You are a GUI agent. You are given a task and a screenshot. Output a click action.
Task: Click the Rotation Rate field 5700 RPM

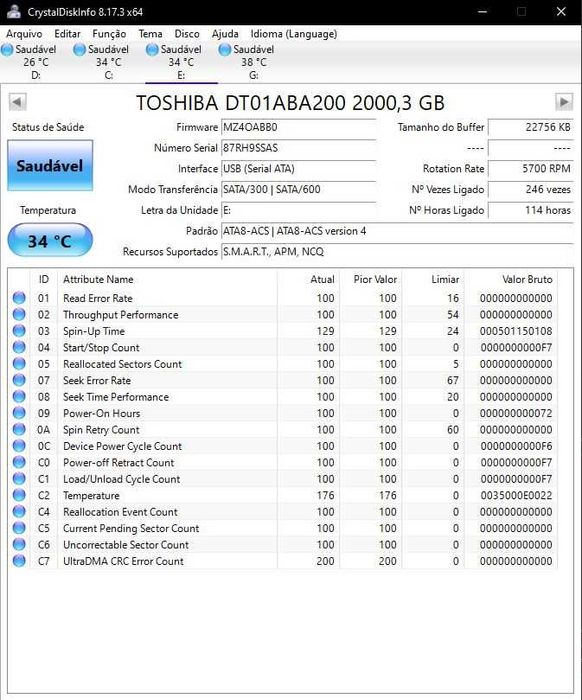(530, 169)
